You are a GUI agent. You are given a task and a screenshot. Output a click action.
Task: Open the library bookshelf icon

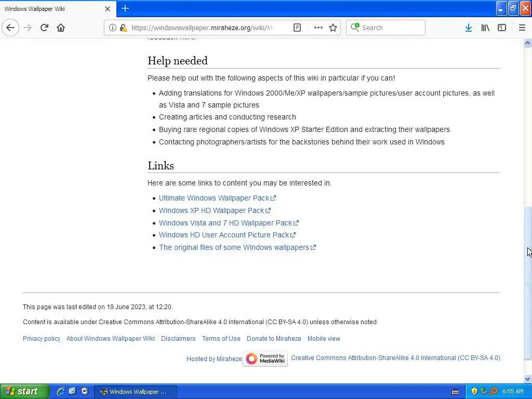[485, 28]
